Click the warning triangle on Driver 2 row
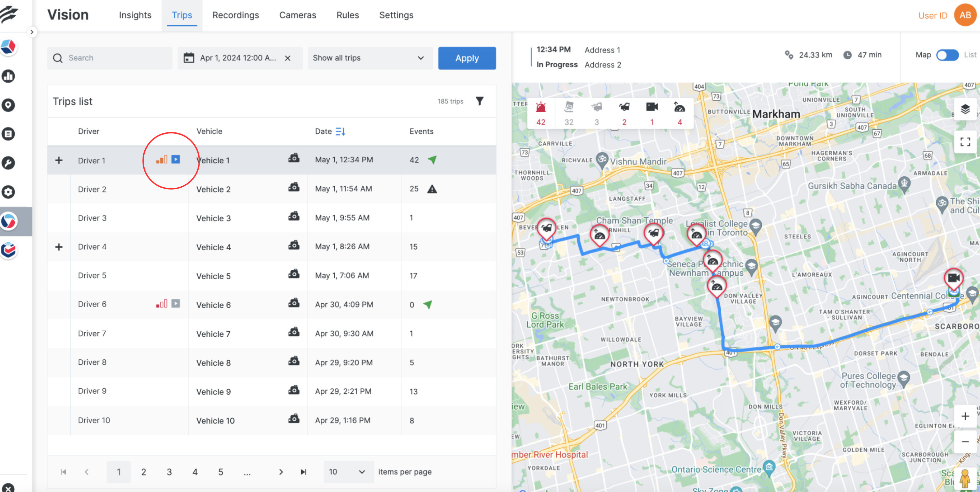This screenshot has height=492, width=980. pyautogui.click(x=432, y=189)
